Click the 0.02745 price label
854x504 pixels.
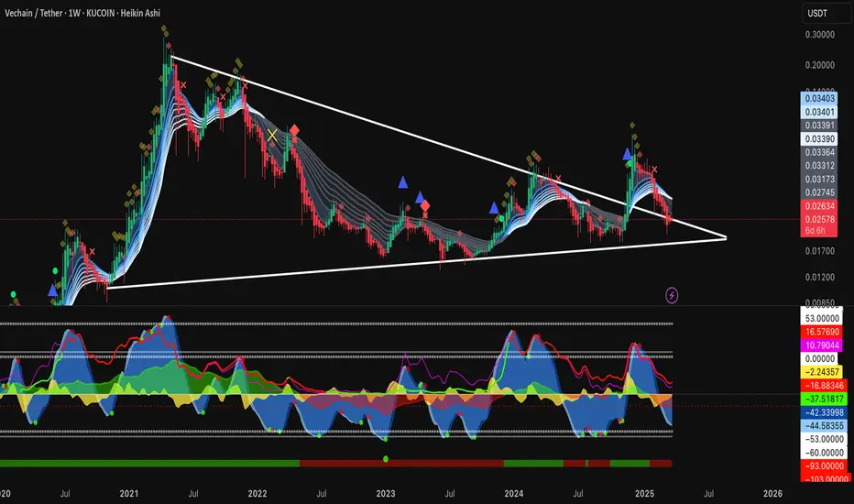pos(819,192)
